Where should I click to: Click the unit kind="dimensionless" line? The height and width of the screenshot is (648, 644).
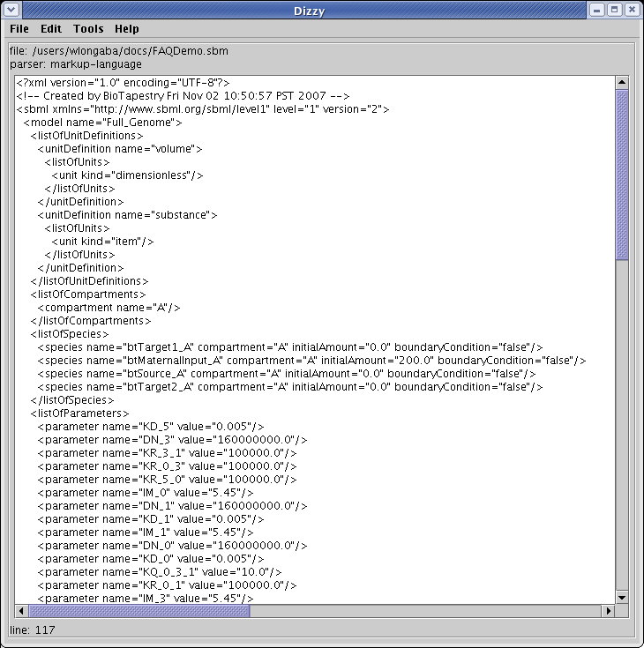coord(127,175)
